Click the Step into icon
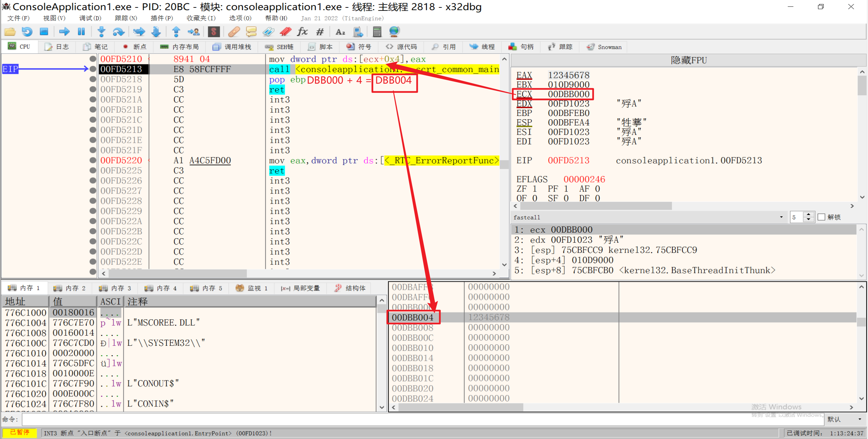This screenshot has width=868, height=439. click(x=101, y=32)
